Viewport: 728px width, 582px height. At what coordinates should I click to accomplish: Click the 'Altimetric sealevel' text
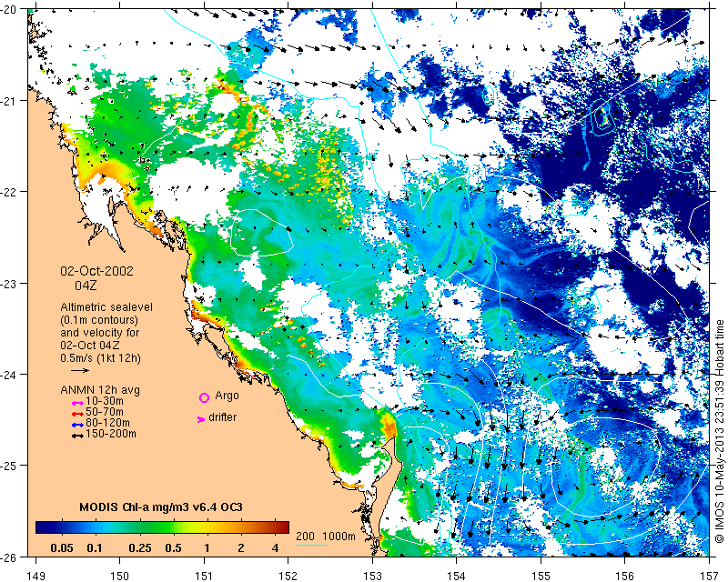point(106,307)
